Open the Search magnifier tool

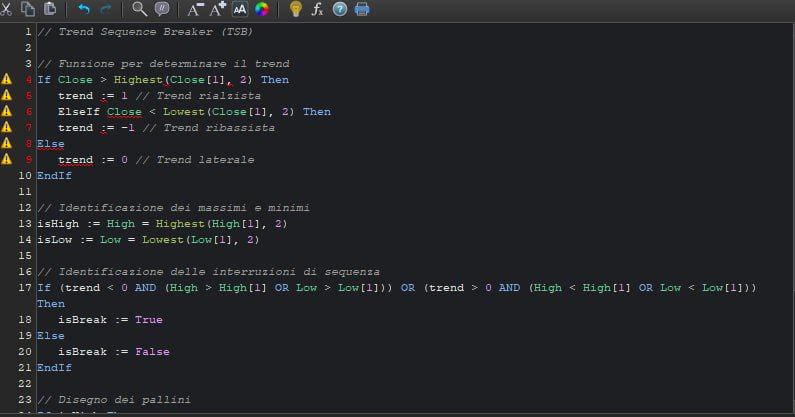(x=139, y=10)
